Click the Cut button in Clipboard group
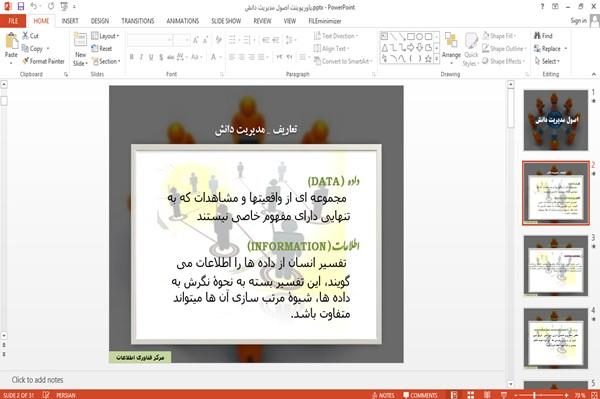 [x=31, y=36]
